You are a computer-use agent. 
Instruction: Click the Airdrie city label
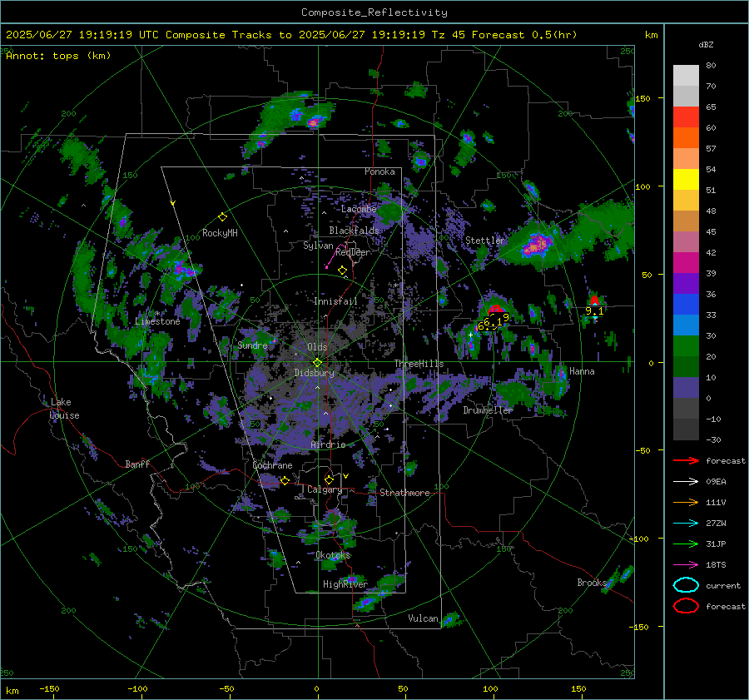[x=328, y=444]
